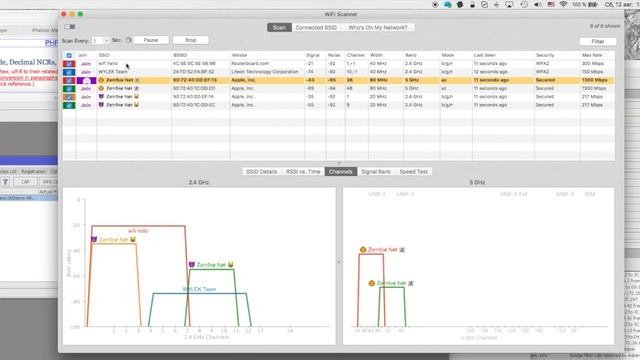Click the wifi hello label in 2.4 GHz chart
Viewport: 640px width, 360px height.
click(x=138, y=231)
